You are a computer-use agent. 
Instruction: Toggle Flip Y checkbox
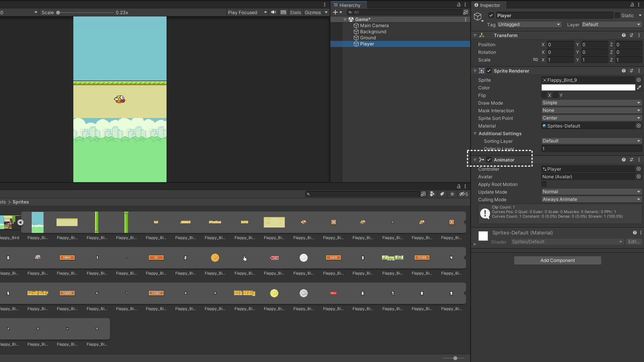556,95
